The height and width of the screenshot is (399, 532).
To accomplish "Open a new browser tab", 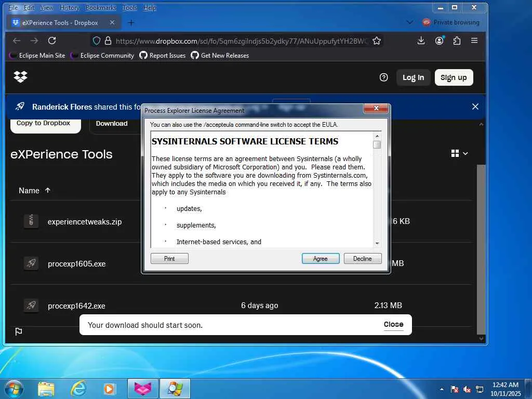I will tap(131, 23).
